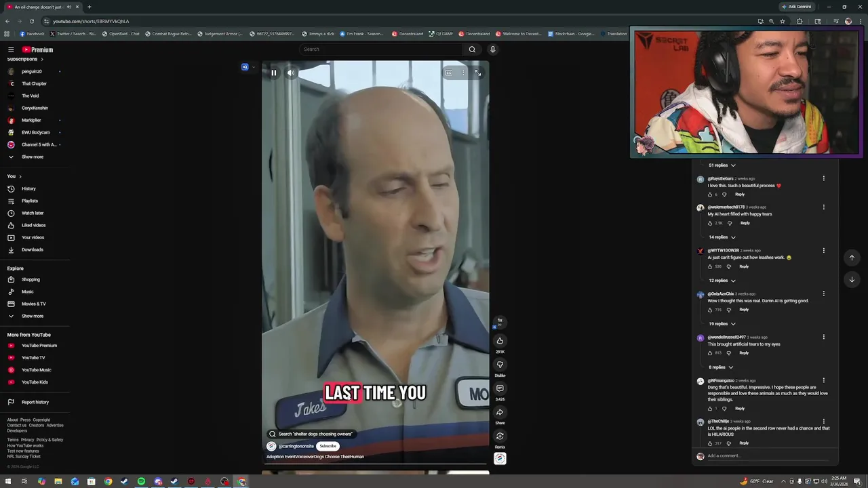Click Ask Gemini in Chrome
Image resolution: width=868 pixels, height=488 pixels.
coord(796,7)
